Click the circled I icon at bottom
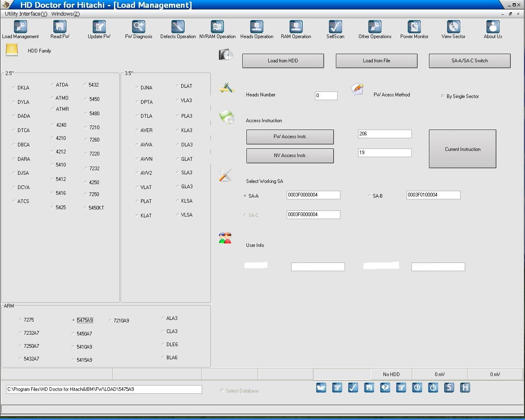This screenshot has width=525, height=420. pos(417,388)
